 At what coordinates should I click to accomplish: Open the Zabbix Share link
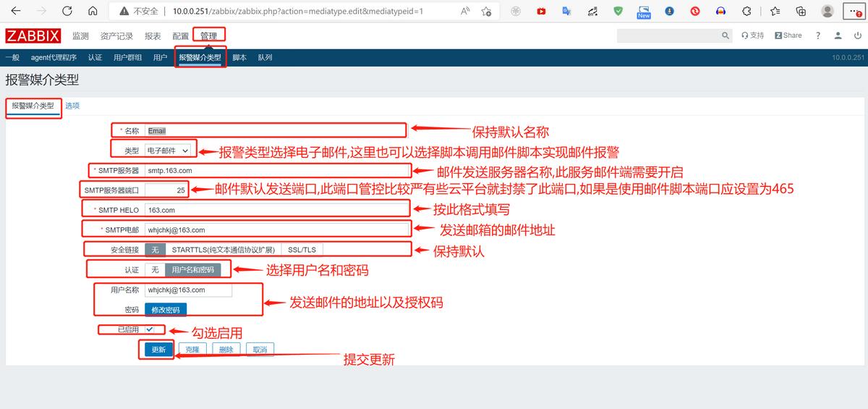788,35
